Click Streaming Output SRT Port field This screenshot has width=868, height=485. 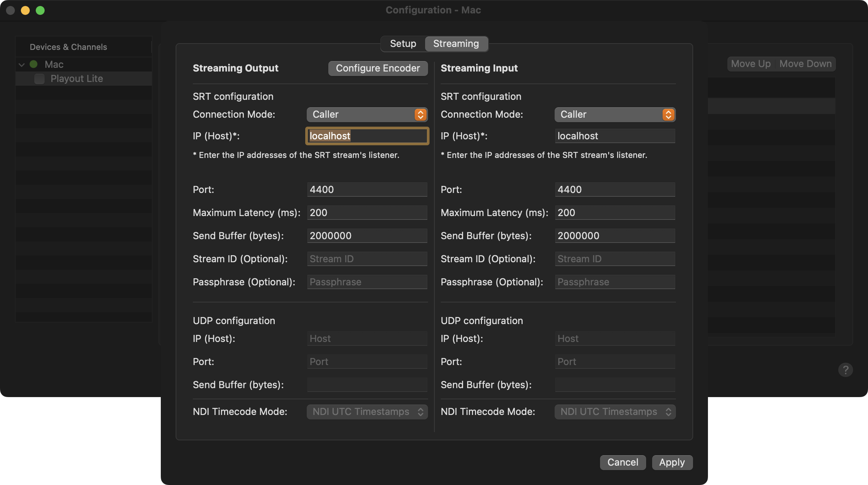367,190
